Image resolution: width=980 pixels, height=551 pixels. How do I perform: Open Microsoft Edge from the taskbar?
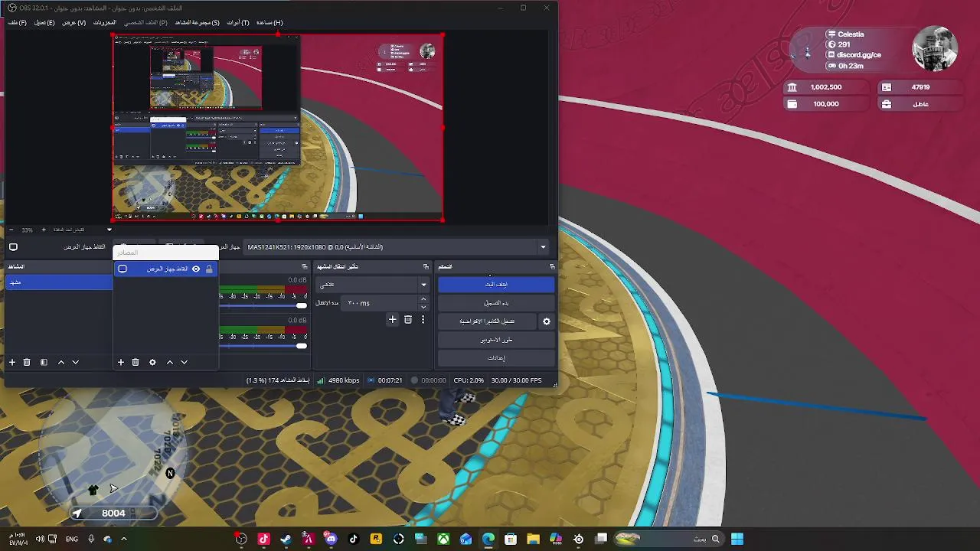tap(488, 539)
